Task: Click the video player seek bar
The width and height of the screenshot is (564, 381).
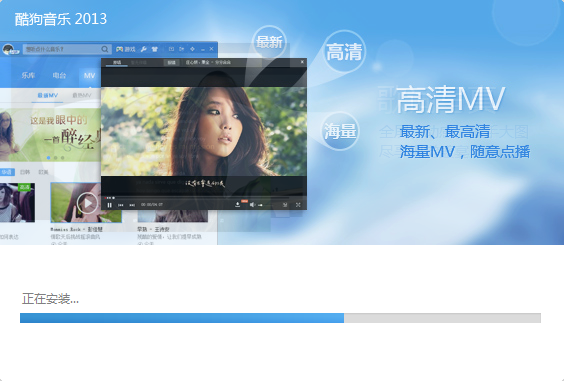Action: pyautogui.click(x=197, y=198)
